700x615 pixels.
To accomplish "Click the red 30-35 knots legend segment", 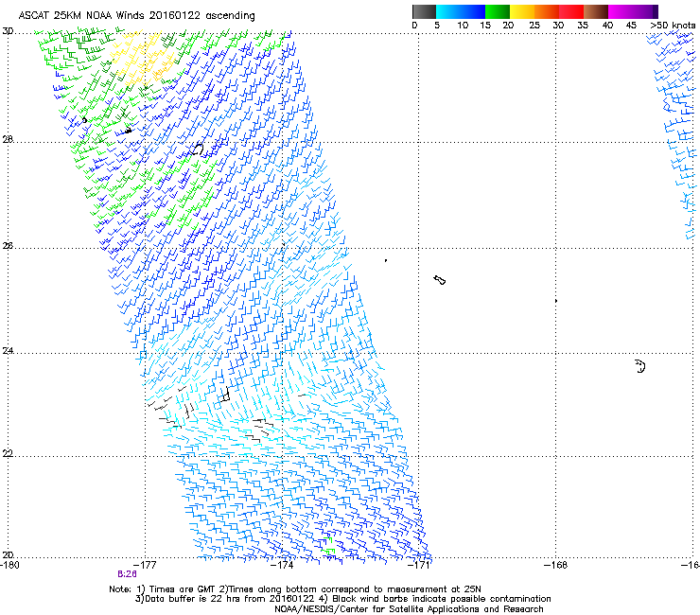I will pyautogui.click(x=571, y=11).
